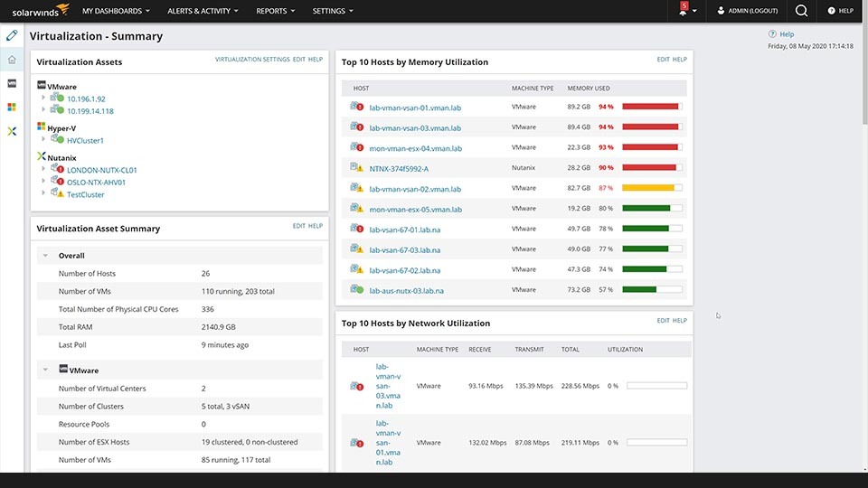
Task: Select the Hyper-V windows icon in sidebar
Action: (x=12, y=107)
